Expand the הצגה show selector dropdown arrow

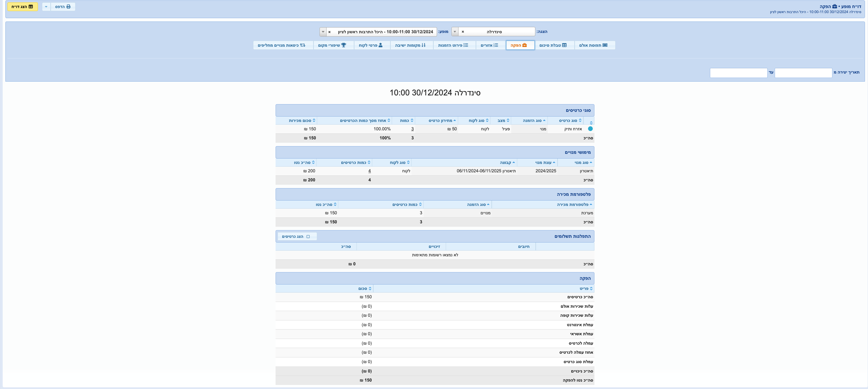tap(454, 32)
